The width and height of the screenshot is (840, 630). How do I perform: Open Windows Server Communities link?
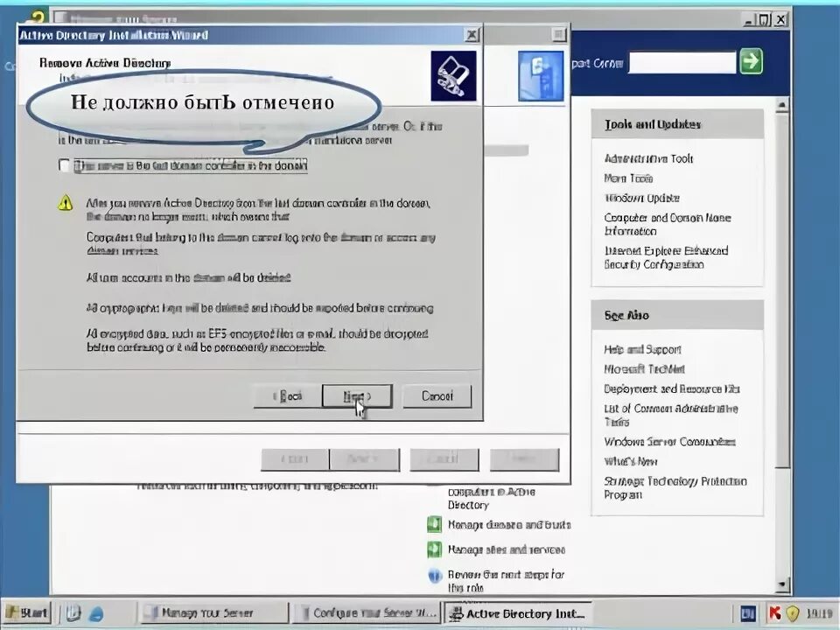[669, 442]
